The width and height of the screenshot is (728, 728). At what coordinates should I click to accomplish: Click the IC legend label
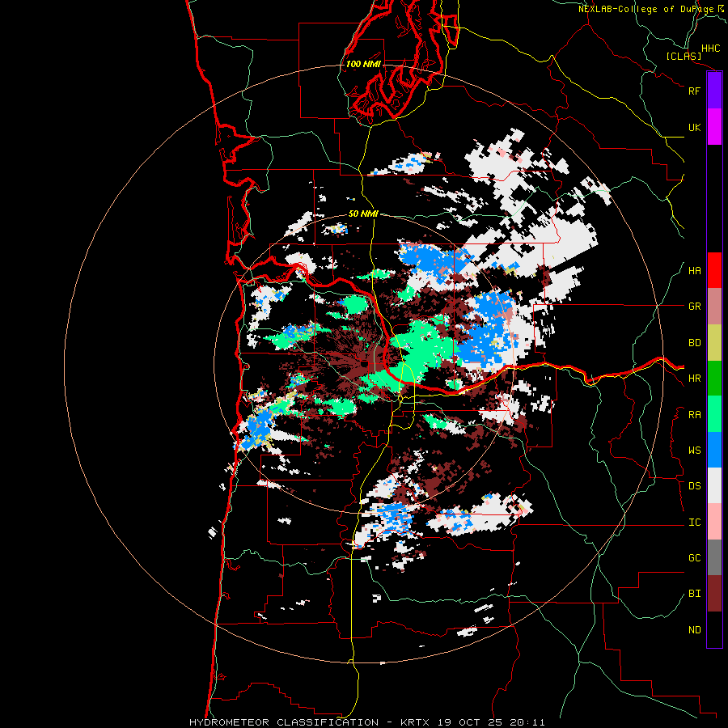(694, 523)
